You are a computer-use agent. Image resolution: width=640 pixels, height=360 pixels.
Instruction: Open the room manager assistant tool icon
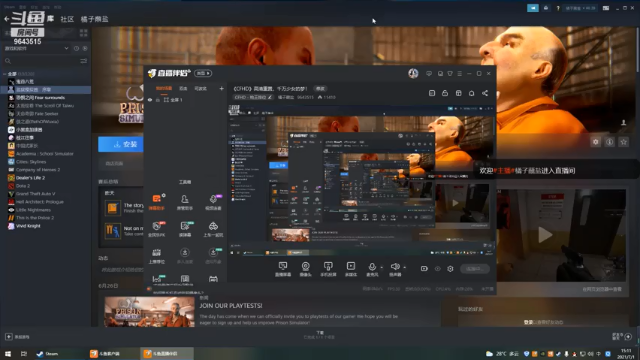pyautogui.click(x=184, y=202)
